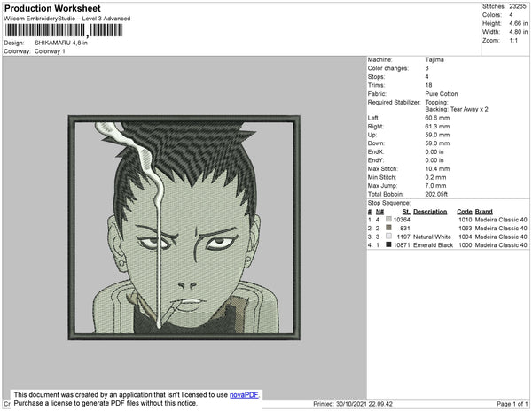Screen dimensions: 532x411
Task: Click the Production Worksheet title
Action: tap(52, 9)
